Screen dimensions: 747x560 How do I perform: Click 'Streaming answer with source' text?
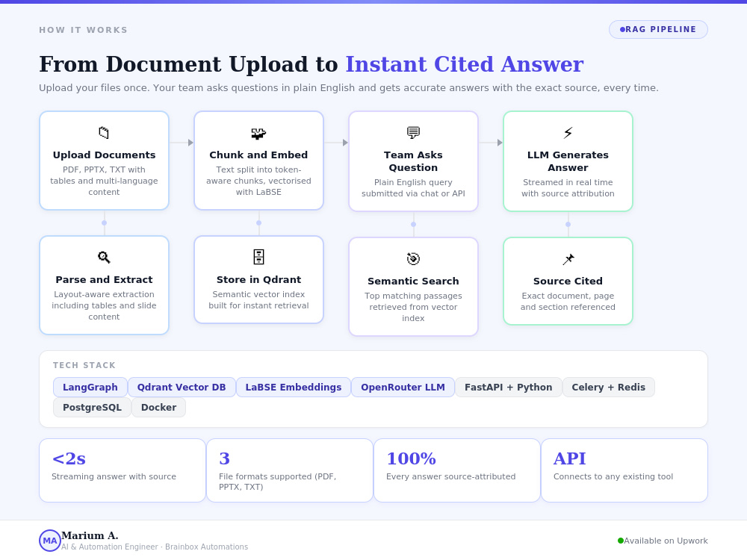114,476
